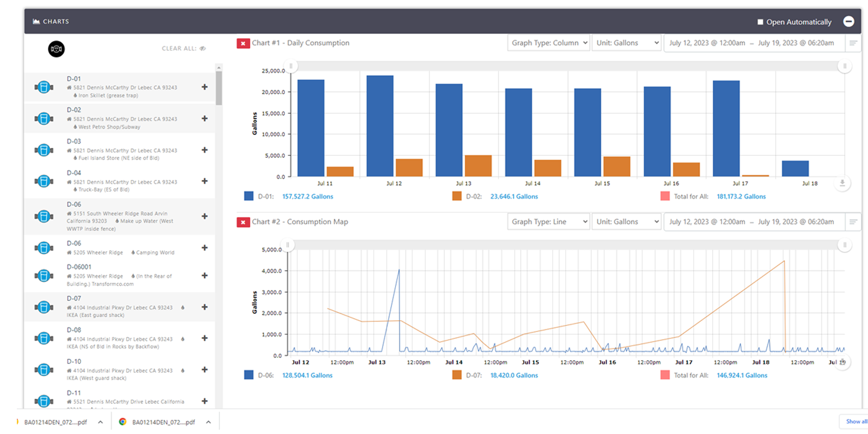Click D-07 water meter icon

pos(44,307)
